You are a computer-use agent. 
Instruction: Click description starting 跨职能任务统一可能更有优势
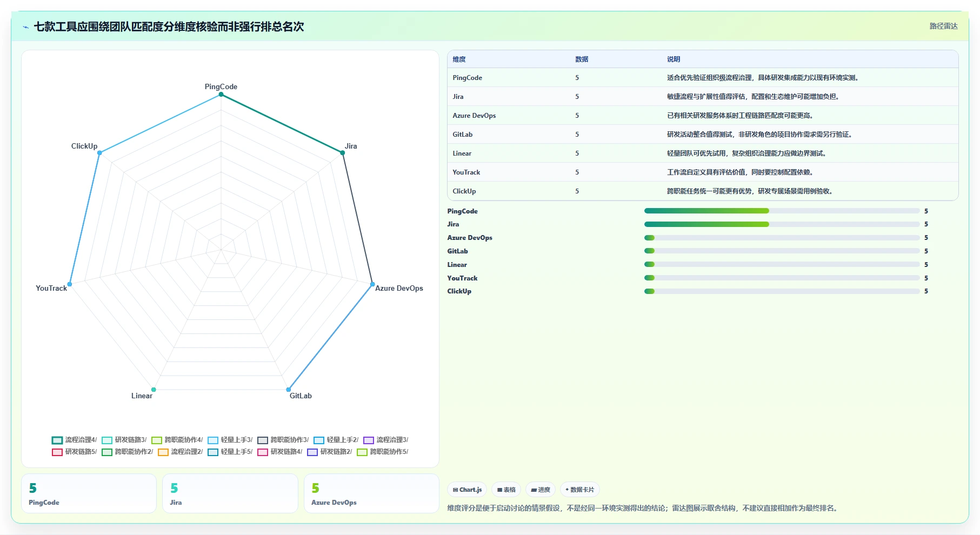pos(750,191)
